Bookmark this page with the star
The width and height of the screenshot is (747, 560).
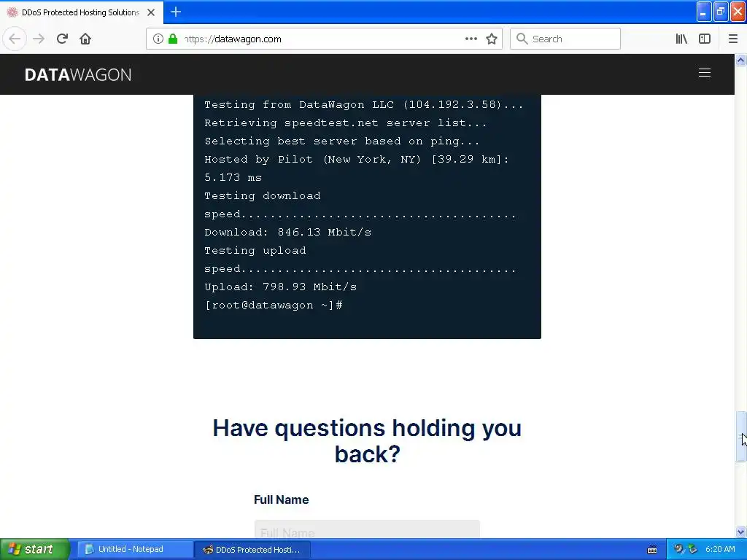(492, 39)
